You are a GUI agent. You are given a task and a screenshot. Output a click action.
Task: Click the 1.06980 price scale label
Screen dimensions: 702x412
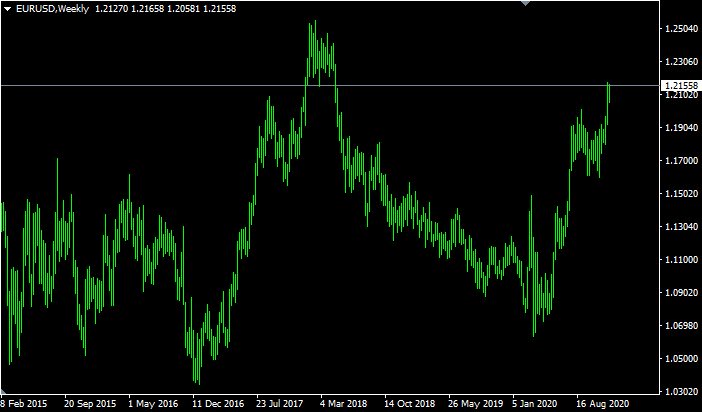pyautogui.click(x=681, y=326)
